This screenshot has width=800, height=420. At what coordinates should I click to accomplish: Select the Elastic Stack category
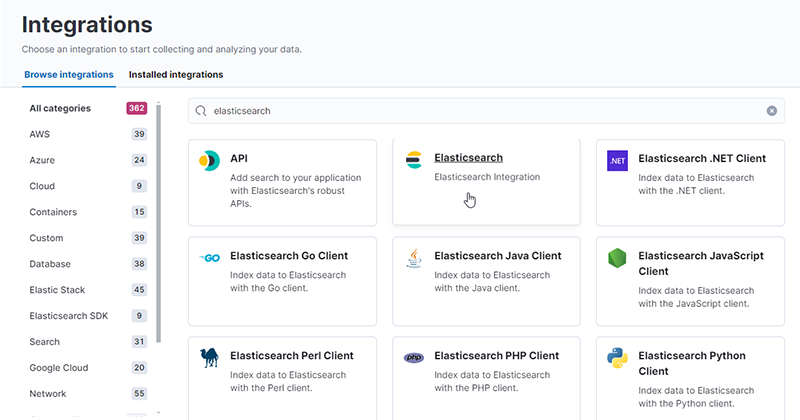pyautogui.click(x=57, y=290)
